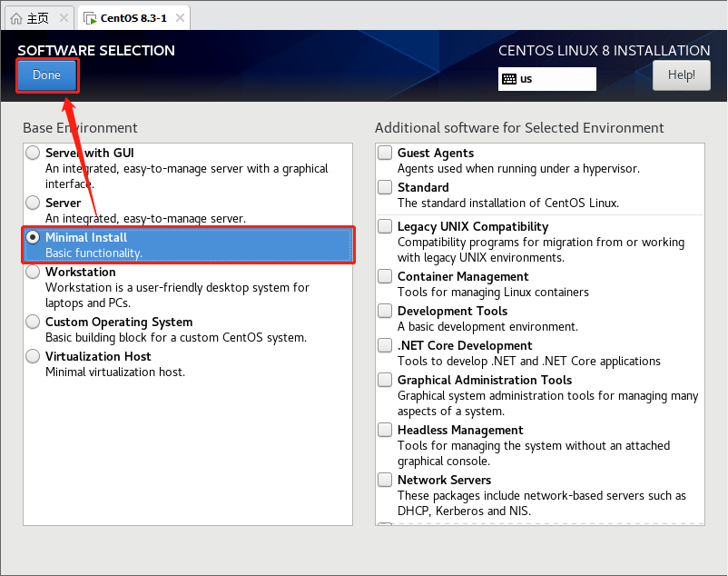
Task: Enable the Guest Agents checkbox
Action: point(385,153)
